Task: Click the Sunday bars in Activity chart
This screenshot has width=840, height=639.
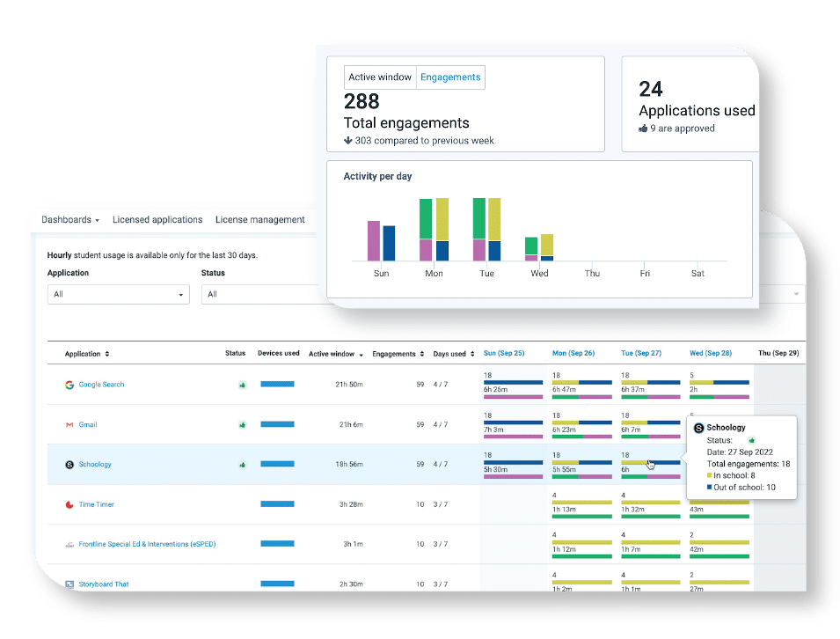Action: 382,240
